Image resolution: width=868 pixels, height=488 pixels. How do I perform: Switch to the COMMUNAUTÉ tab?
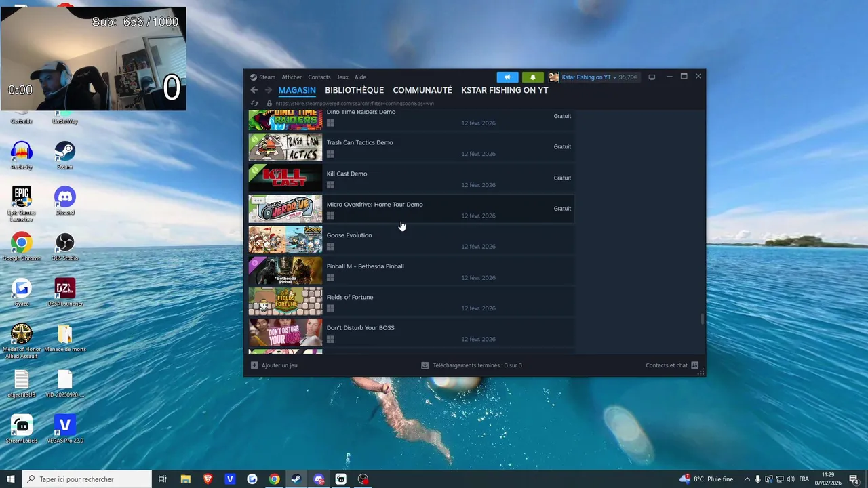(422, 90)
